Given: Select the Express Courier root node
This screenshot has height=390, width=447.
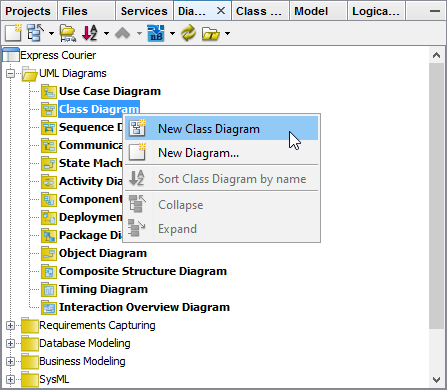Looking at the screenshot, I should [x=58, y=55].
